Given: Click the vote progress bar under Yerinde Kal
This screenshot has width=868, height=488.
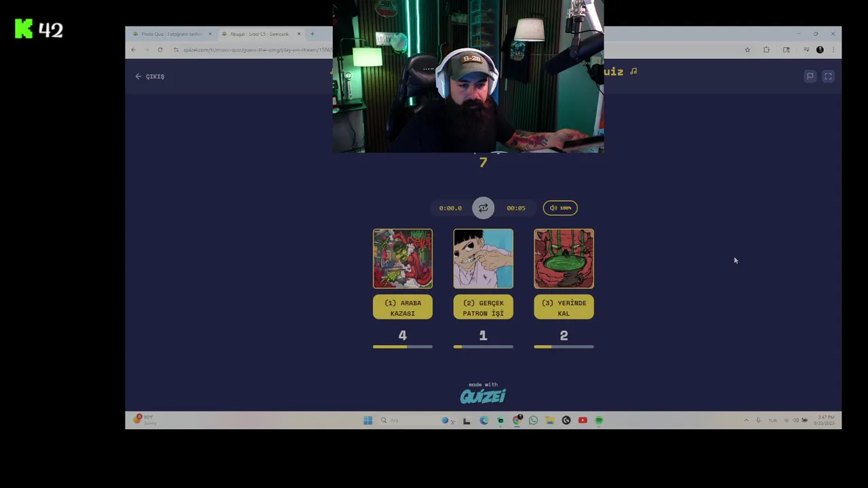Looking at the screenshot, I should (x=564, y=347).
